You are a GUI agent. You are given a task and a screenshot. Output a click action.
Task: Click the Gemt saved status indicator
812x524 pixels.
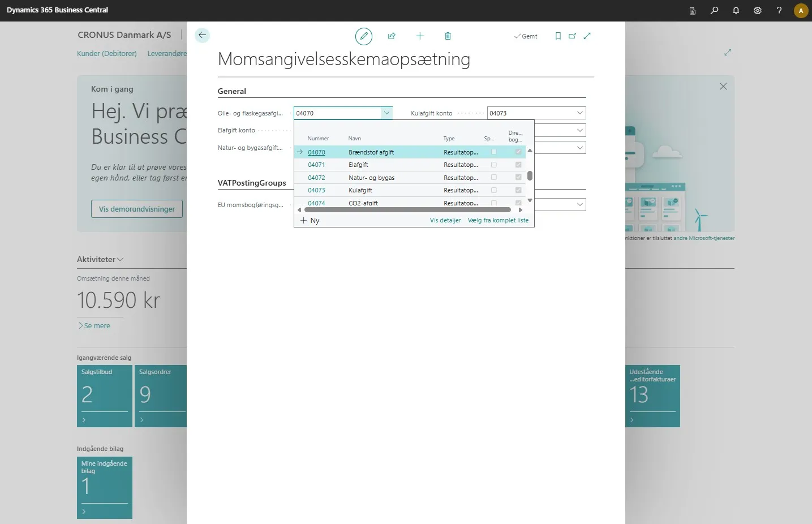point(526,36)
